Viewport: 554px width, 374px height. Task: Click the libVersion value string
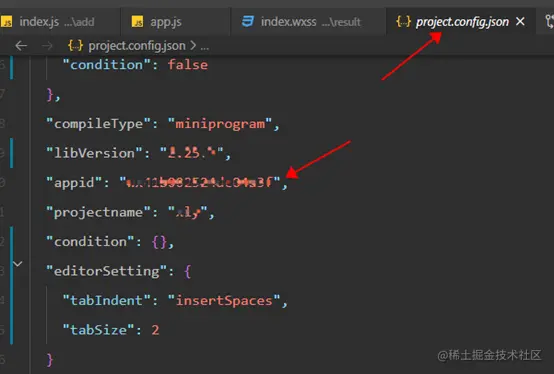coord(192,153)
